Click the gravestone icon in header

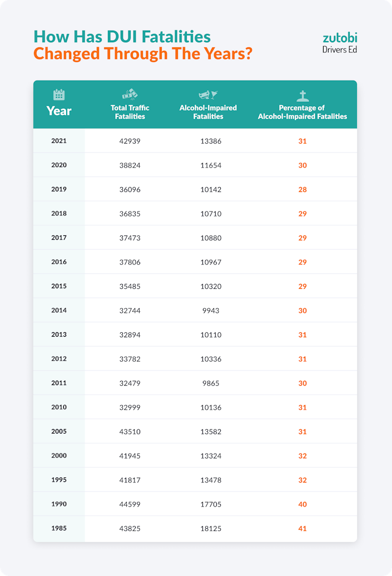pos(302,95)
